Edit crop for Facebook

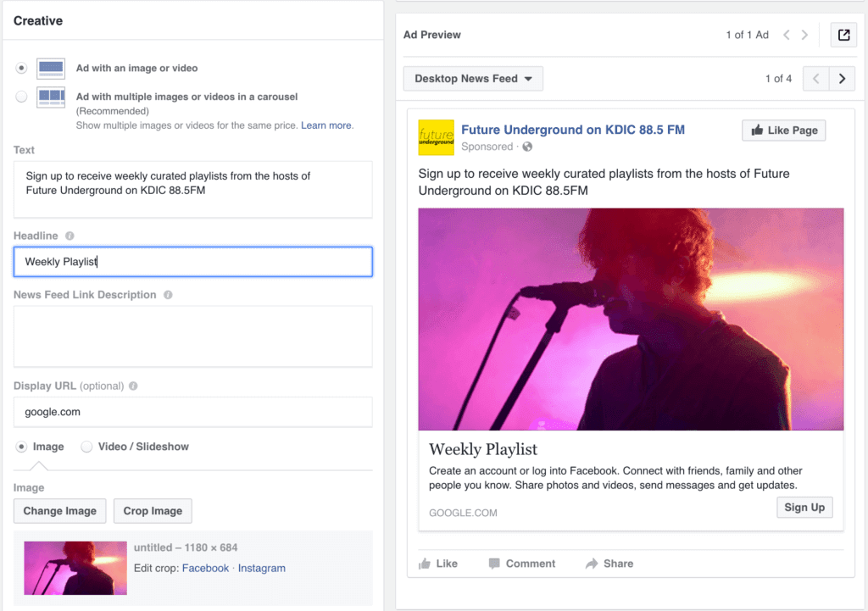[206, 568]
